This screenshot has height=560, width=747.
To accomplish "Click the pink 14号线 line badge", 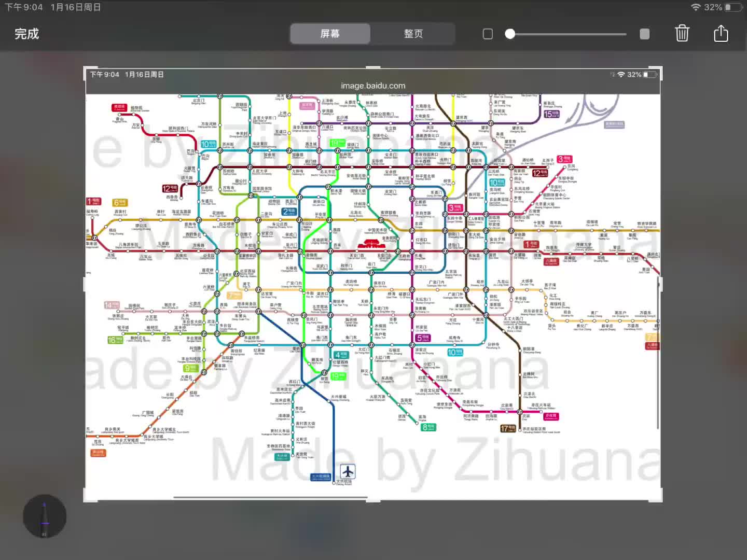I will point(112,305).
